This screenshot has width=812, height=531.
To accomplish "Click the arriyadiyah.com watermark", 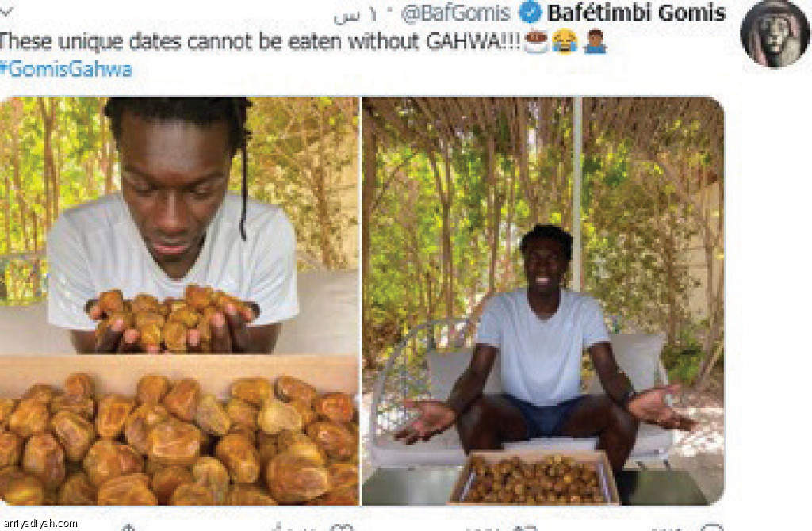I will (40, 524).
